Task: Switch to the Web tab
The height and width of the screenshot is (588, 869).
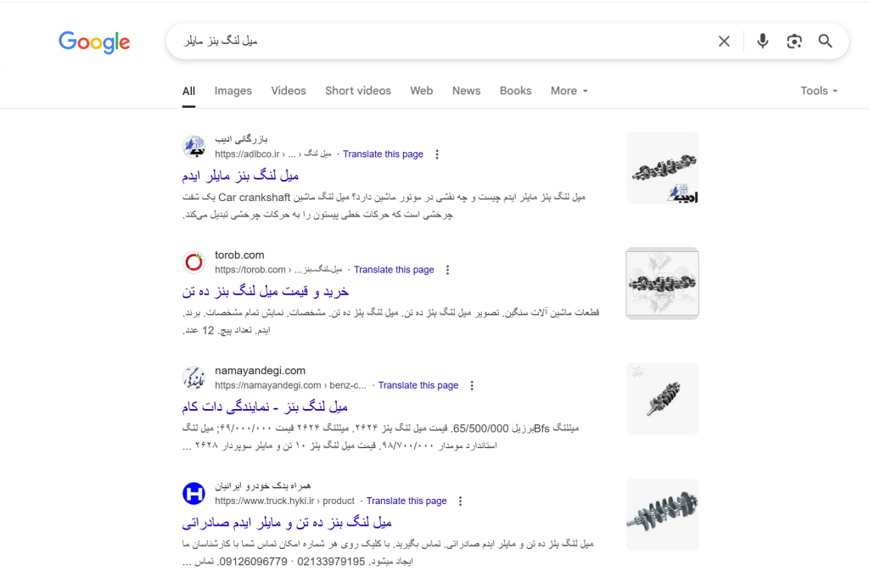Action: (x=421, y=91)
